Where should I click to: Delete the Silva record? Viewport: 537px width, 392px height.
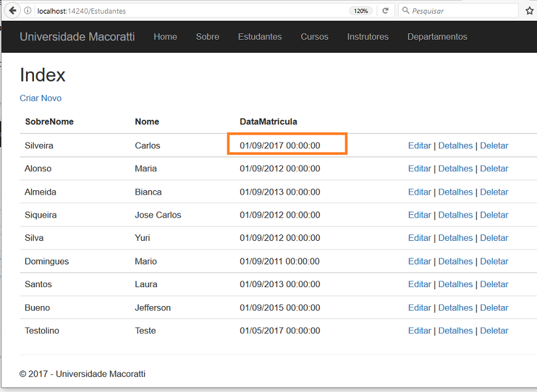tap(494, 238)
